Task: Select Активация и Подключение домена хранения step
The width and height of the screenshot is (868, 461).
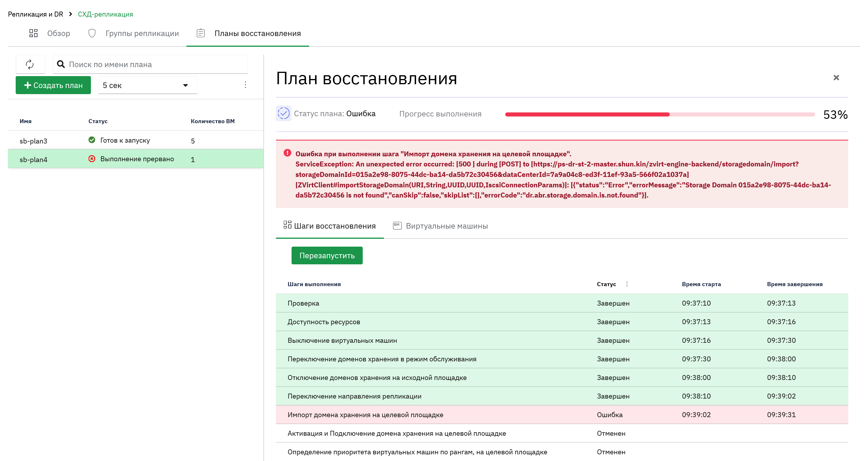Action: [562, 433]
